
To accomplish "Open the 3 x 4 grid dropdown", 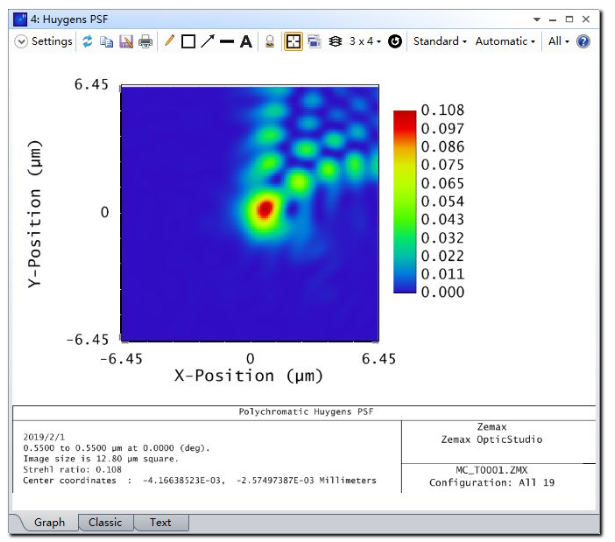I will point(364,42).
